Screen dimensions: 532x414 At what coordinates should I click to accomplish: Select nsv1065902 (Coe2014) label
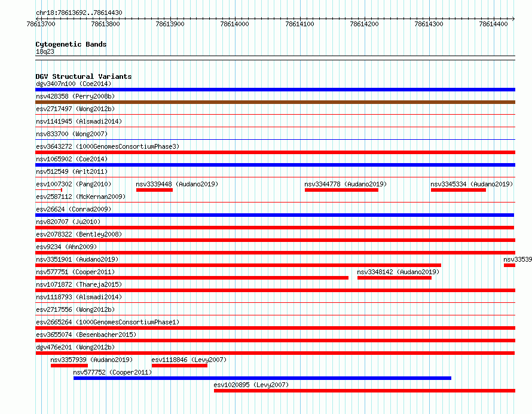pyautogui.click(x=72, y=159)
